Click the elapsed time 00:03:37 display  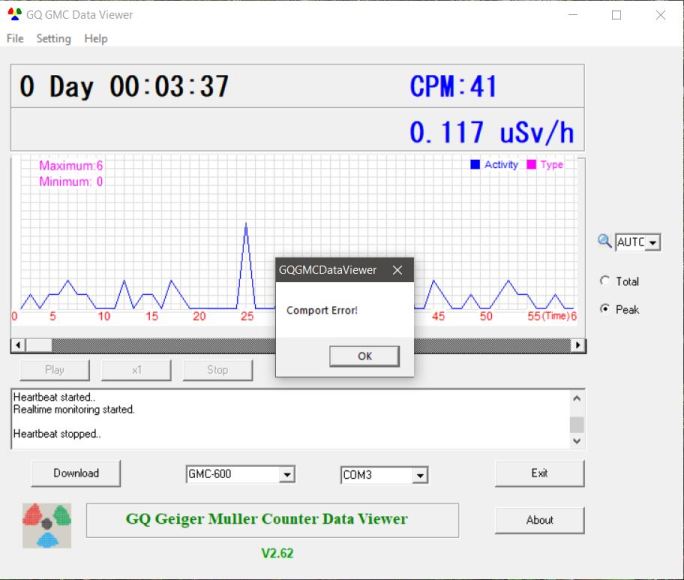(x=169, y=86)
